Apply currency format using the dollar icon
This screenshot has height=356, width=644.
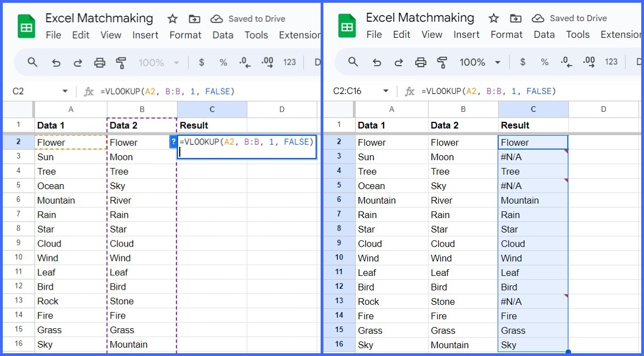point(201,62)
